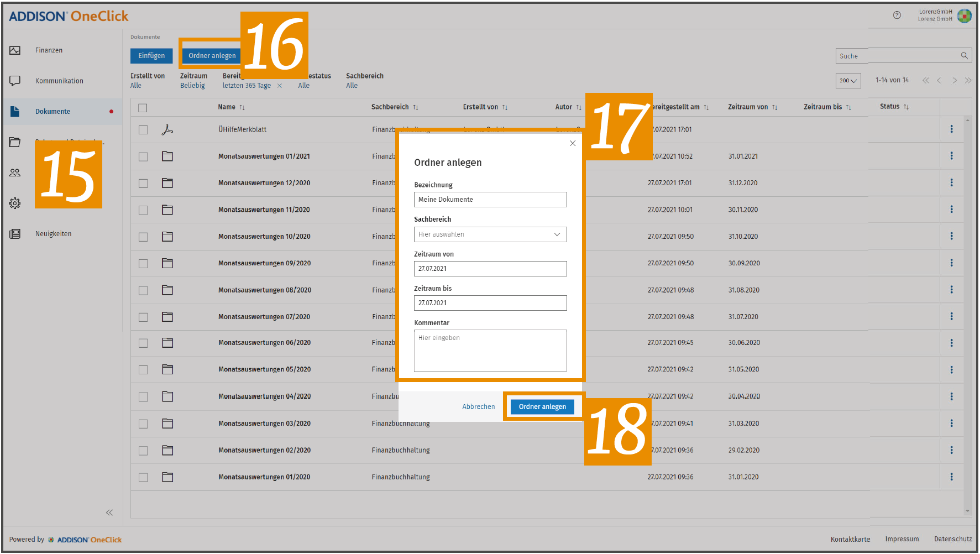Click the Einfügen button
This screenshot has height=554, width=980.
pos(151,56)
